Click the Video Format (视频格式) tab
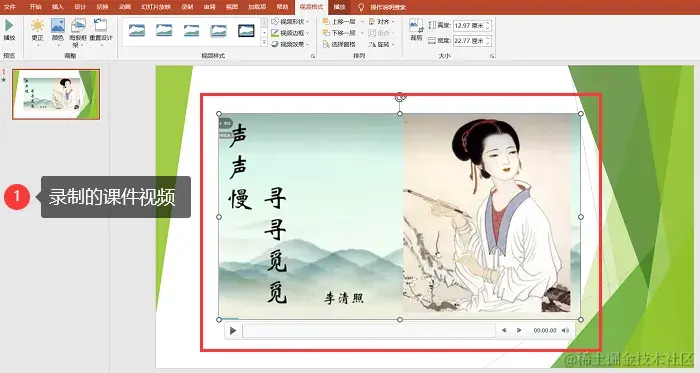Viewport: 700px width, 373px height. 311,7
